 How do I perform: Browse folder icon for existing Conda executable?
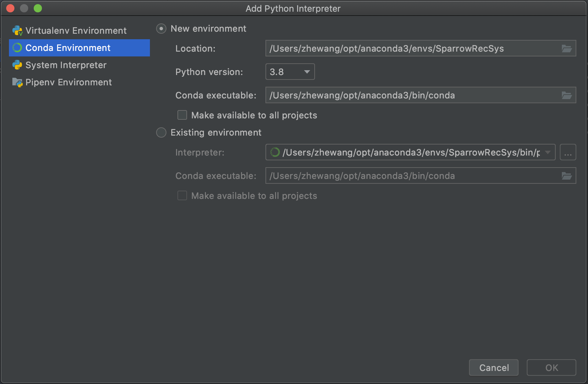(567, 176)
